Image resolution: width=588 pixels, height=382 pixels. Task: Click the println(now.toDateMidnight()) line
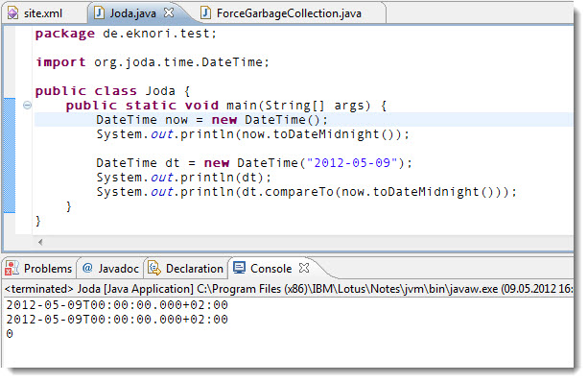252,134
